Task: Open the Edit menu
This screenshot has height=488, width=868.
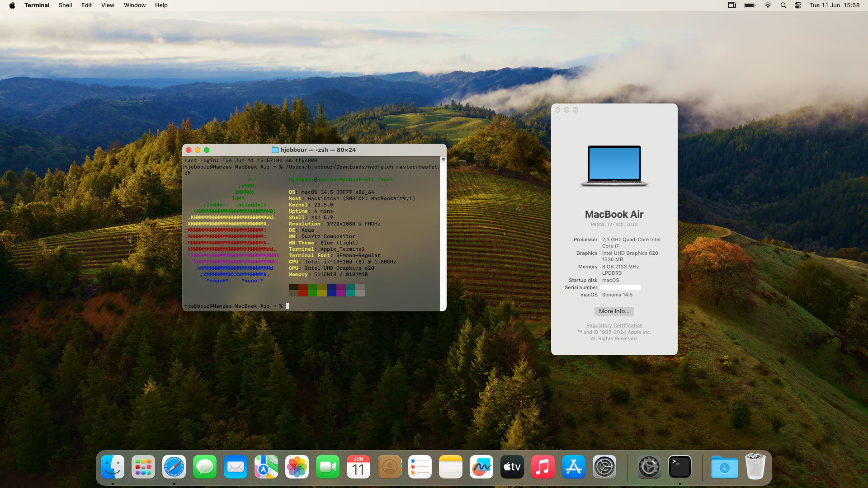Action: point(87,5)
